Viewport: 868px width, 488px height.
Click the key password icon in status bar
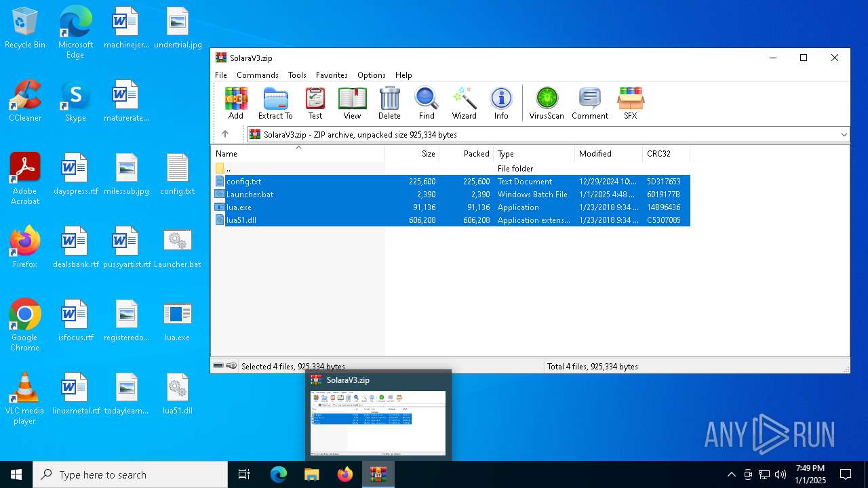coord(231,366)
